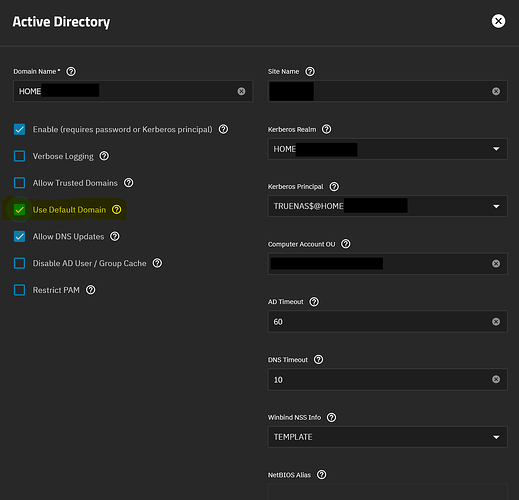This screenshot has height=500, width=519.
Task: Open AD Timeout help icon
Action: point(314,302)
